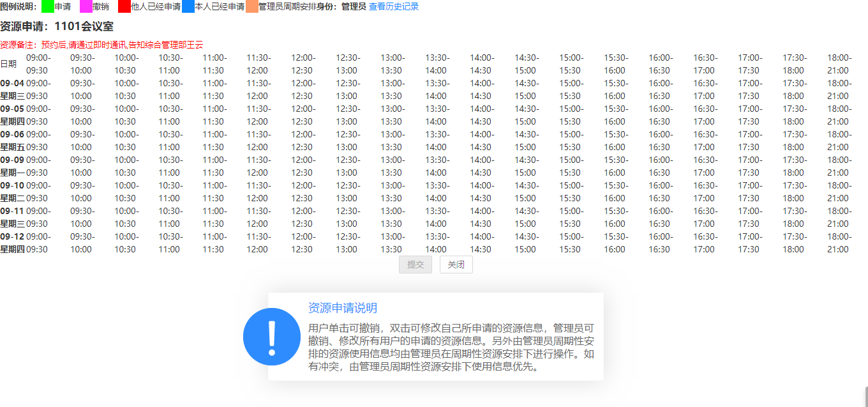Click the orange 管理员周期安排 legend swatch
The height and width of the screenshot is (407, 868).
252,7
